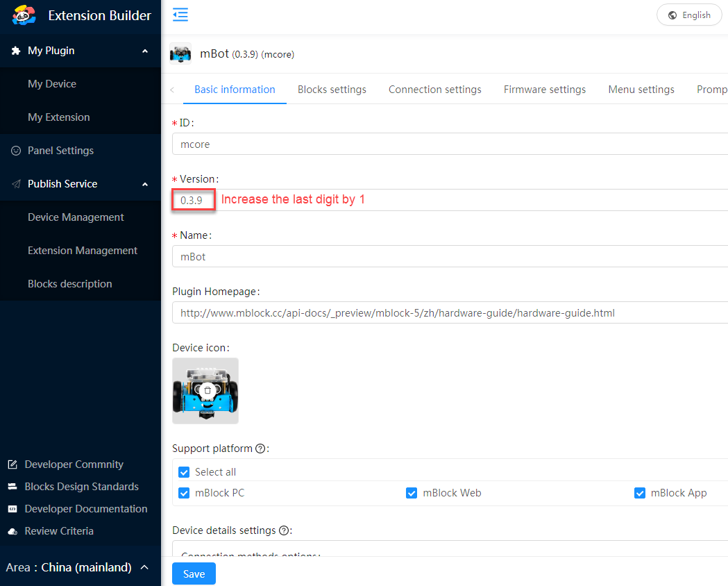Open the English language dropdown
This screenshot has height=586, width=728.
(x=689, y=15)
